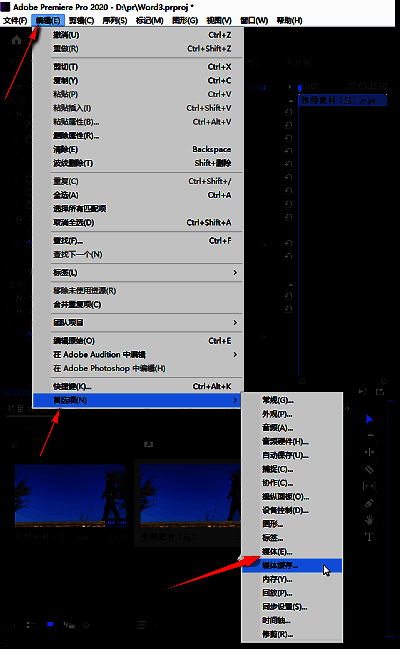Open 操纵面板(O)... preferences
Screen dimensions: 400x649
pyautogui.click(x=292, y=497)
